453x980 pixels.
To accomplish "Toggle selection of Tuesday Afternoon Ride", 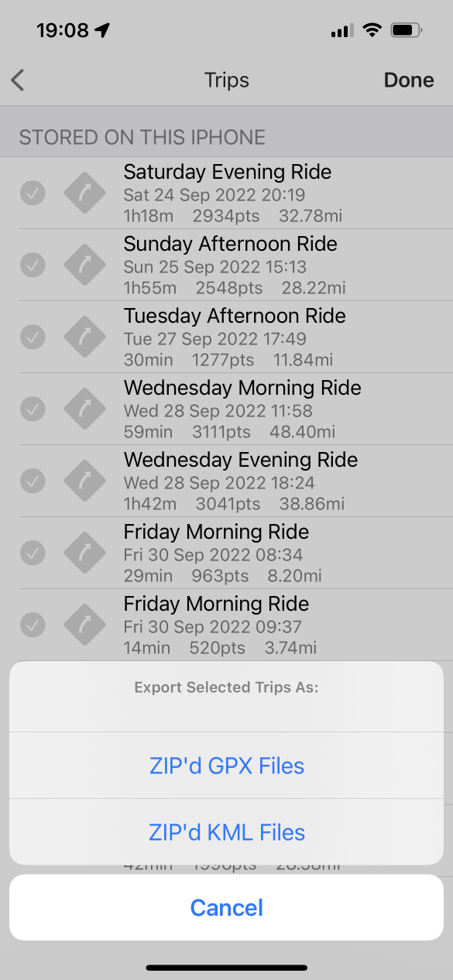I will [x=33, y=337].
